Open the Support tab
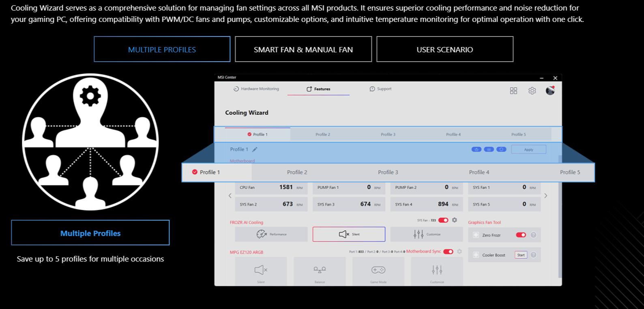Image resolution: width=644 pixels, height=309 pixels. (x=380, y=89)
